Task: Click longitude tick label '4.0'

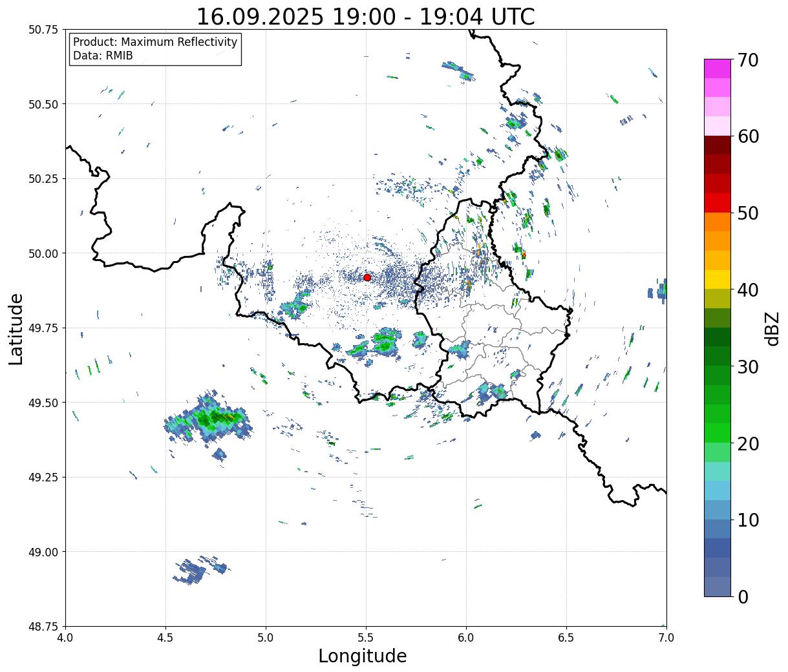Action: pos(65,637)
